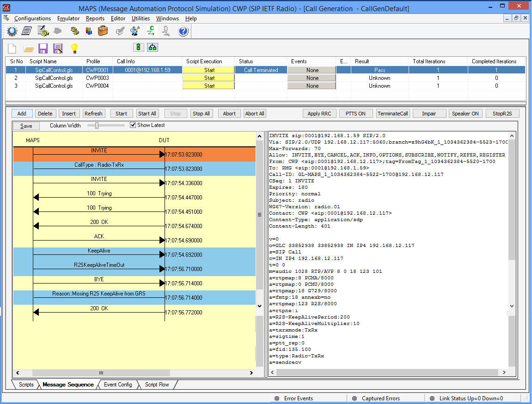Open the Help menu
Image resolution: width=532 pixels, height=404 pixels.
pyautogui.click(x=191, y=18)
